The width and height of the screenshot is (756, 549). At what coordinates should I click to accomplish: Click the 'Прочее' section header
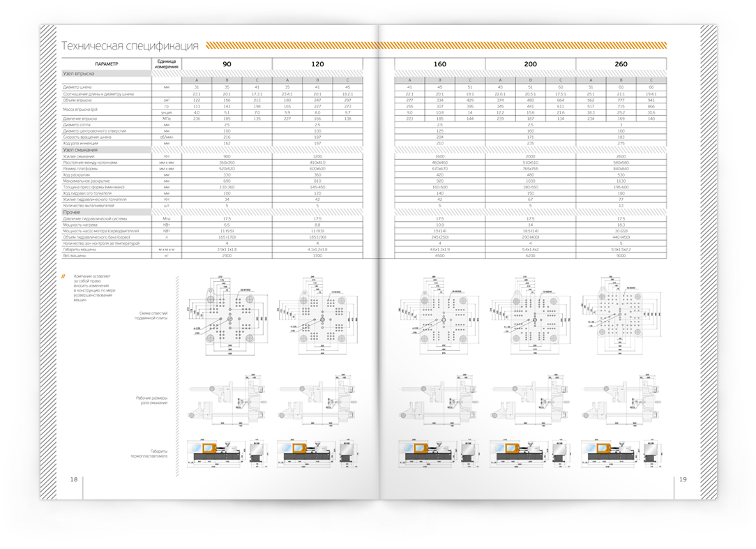point(73,212)
